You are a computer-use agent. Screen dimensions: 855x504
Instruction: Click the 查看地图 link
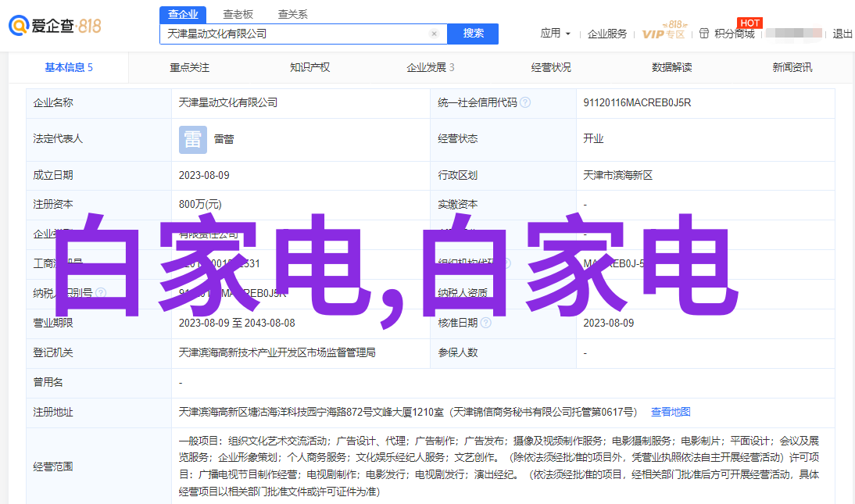click(x=671, y=412)
